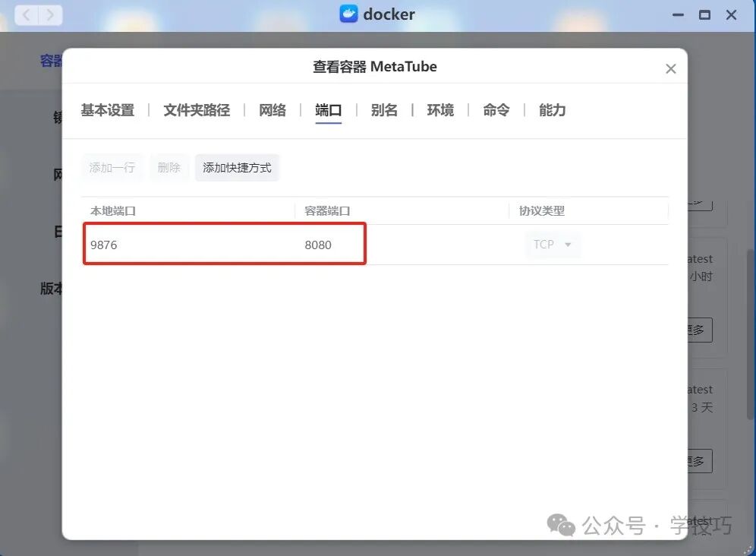
Task: Switch to the 基本设置 tab
Action: pyautogui.click(x=108, y=110)
